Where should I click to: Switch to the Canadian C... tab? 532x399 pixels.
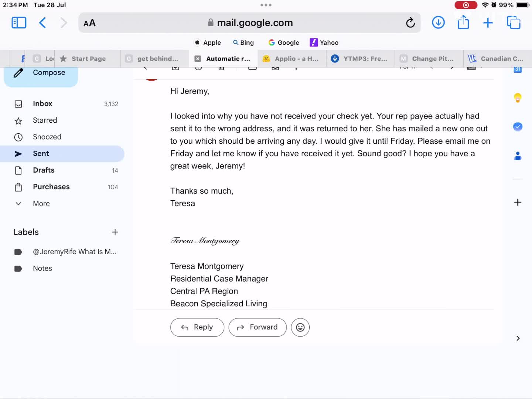tap(498, 59)
